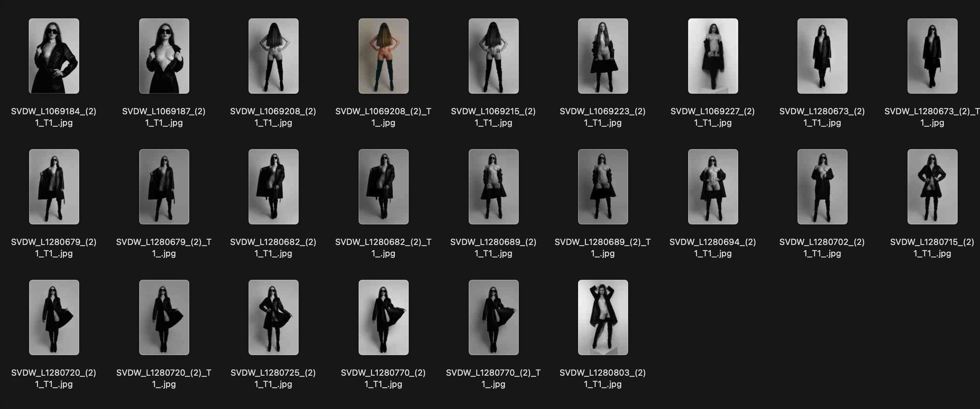Select thumbnail of SVDW_L1280679_(2)_T1_.jpg
The height and width of the screenshot is (409, 980).
164,187
